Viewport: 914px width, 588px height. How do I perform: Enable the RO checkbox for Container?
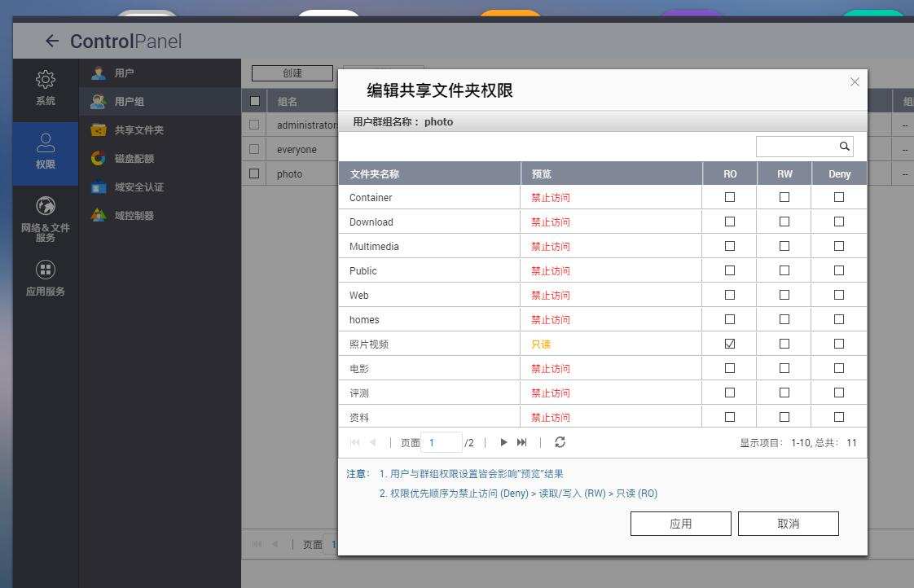click(x=729, y=196)
